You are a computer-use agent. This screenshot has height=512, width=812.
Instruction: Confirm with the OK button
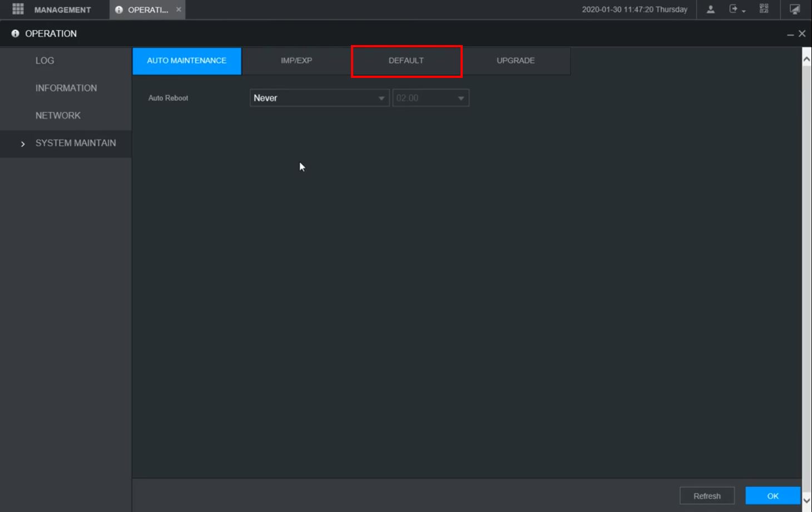(773, 496)
